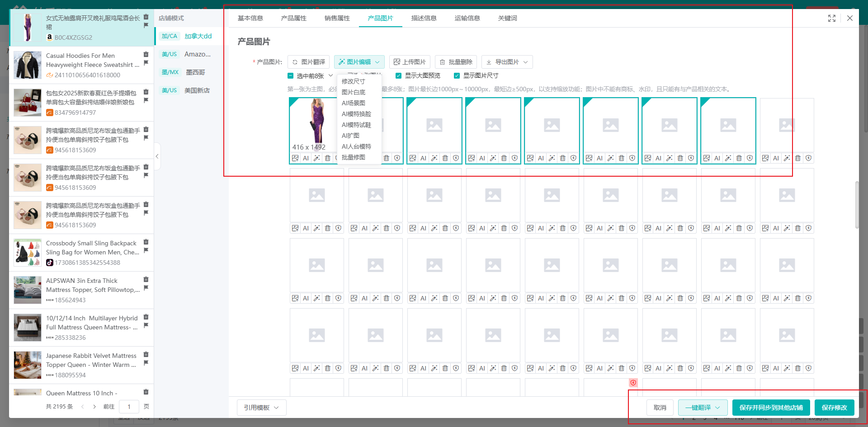Click the page number input field
The width and height of the screenshot is (868, 427).
129,407
